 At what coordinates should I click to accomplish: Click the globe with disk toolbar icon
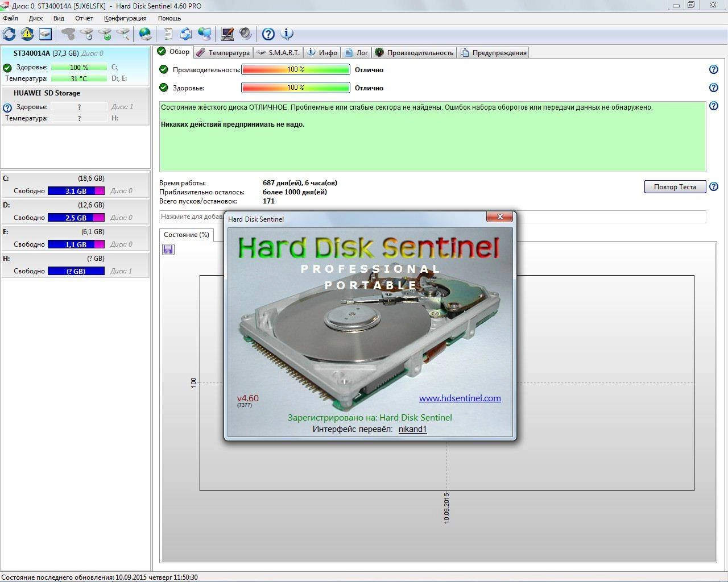pyautogui.click(x=146, y=34)
